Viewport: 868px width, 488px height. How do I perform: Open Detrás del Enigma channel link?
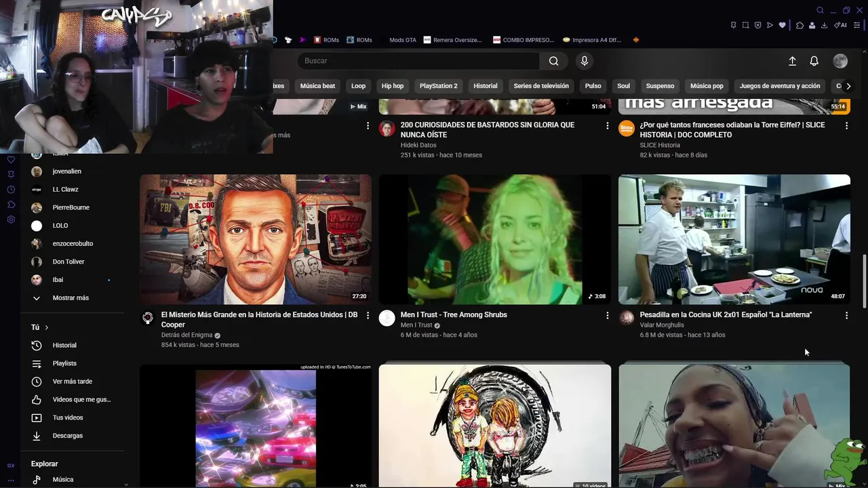pos(186,335)
